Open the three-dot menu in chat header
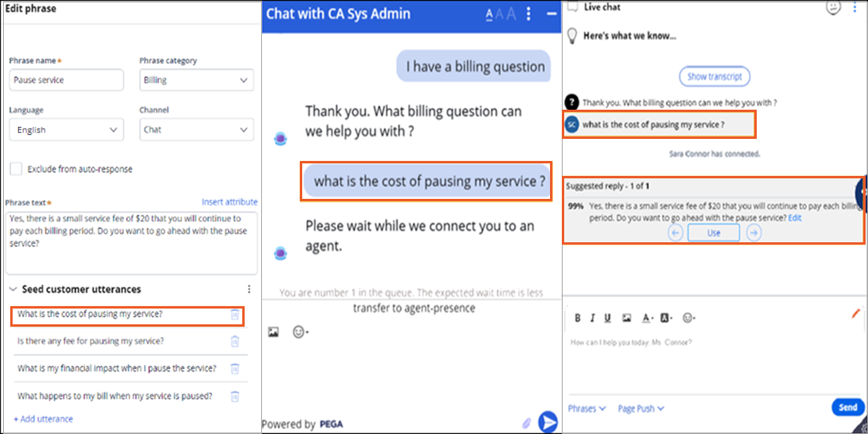 tap(529, 13)
